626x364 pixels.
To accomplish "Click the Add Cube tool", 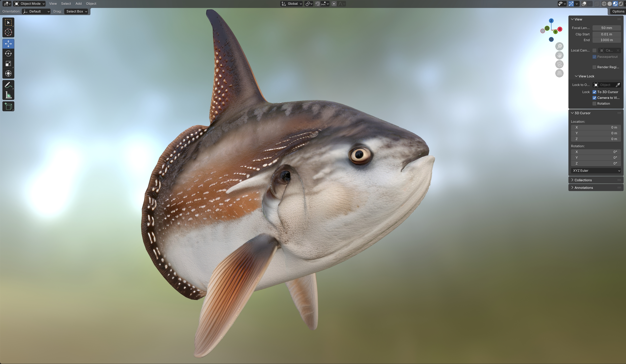I will (x=8, y=106).
